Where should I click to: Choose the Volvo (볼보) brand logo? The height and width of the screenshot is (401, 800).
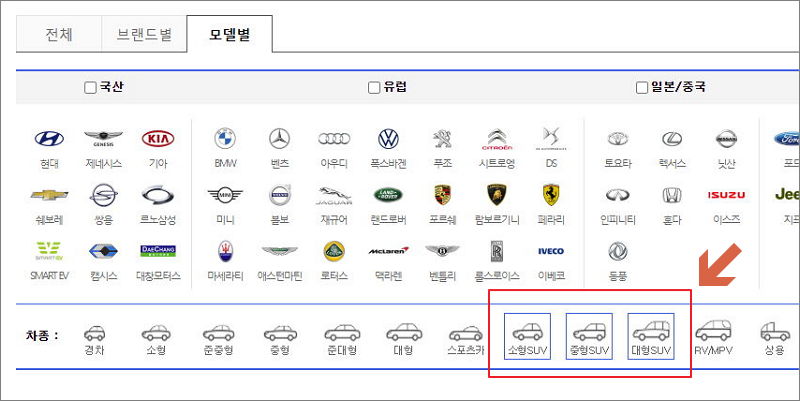280,195
